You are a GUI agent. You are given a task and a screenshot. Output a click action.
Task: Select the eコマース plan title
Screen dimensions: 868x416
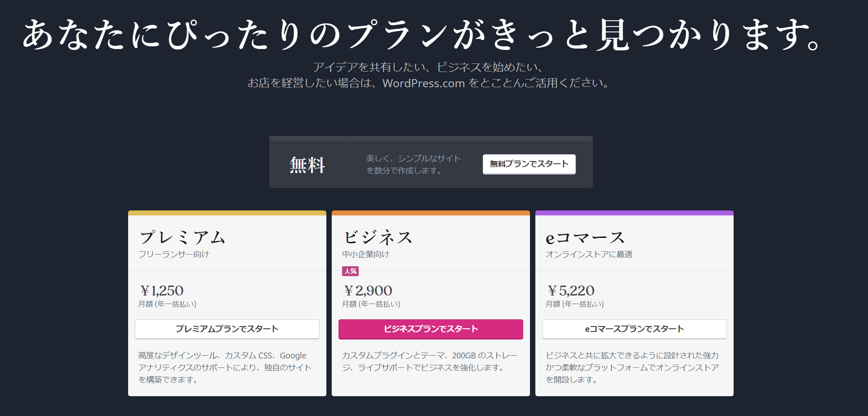tap(584, 237)
